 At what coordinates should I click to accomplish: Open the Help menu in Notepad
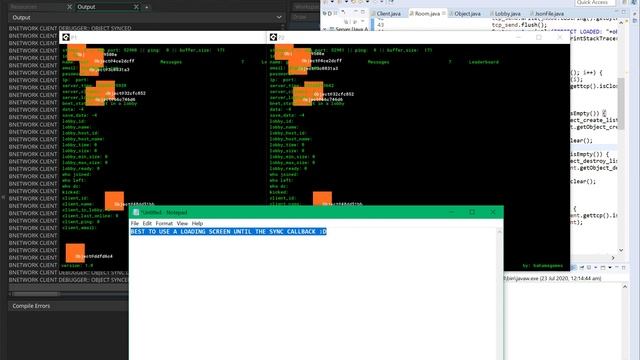[197, 224]
